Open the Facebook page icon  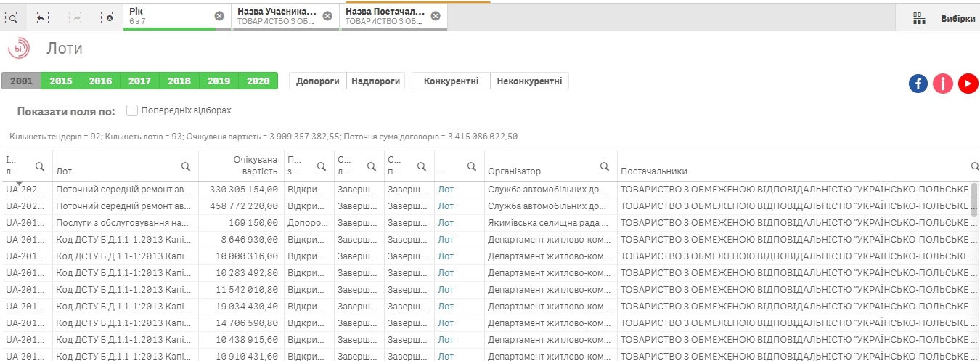coord(918,84)
